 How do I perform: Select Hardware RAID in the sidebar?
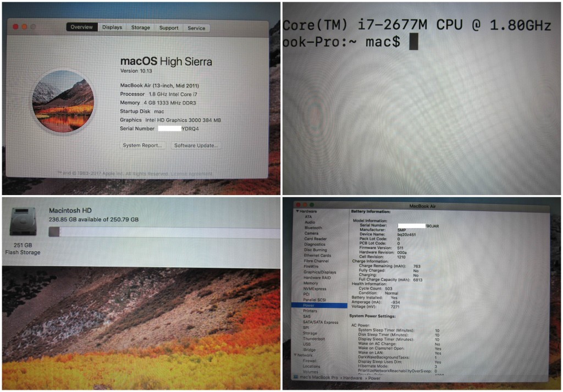point(317,278)
